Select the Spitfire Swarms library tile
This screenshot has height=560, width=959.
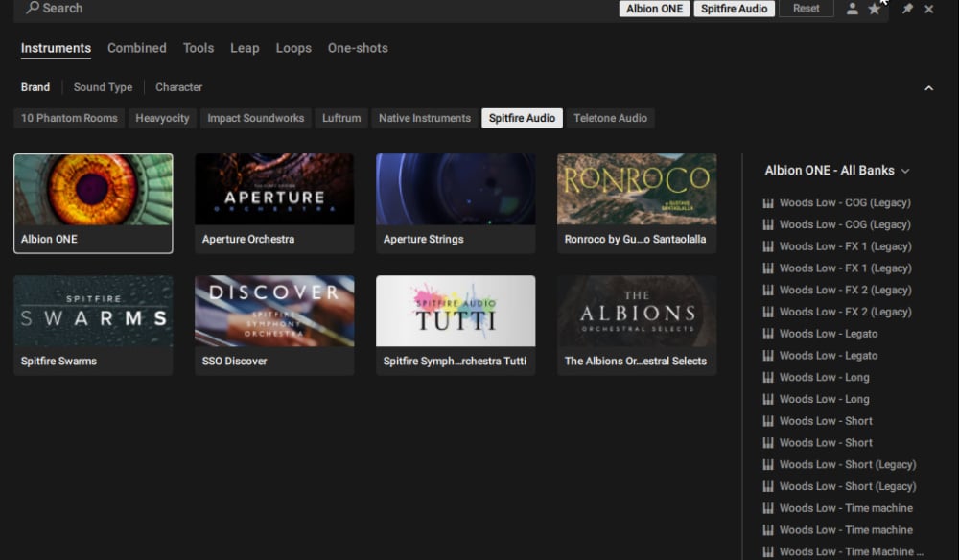(93, 325)
